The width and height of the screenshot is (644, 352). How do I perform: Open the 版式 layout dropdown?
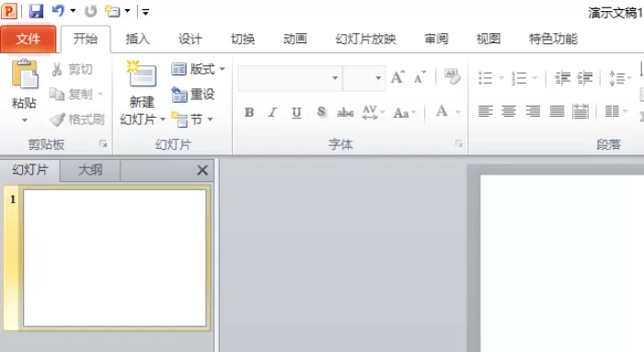click(199, 69)
